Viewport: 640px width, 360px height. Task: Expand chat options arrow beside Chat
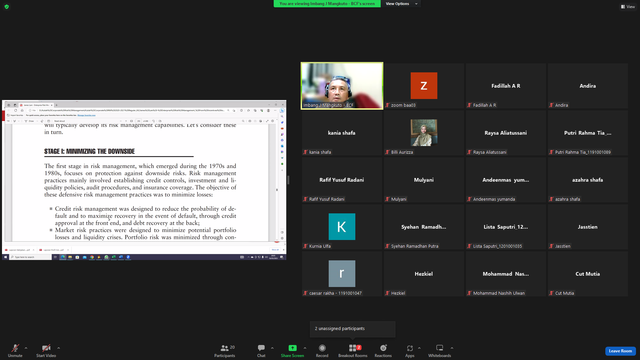pos(272,348)
